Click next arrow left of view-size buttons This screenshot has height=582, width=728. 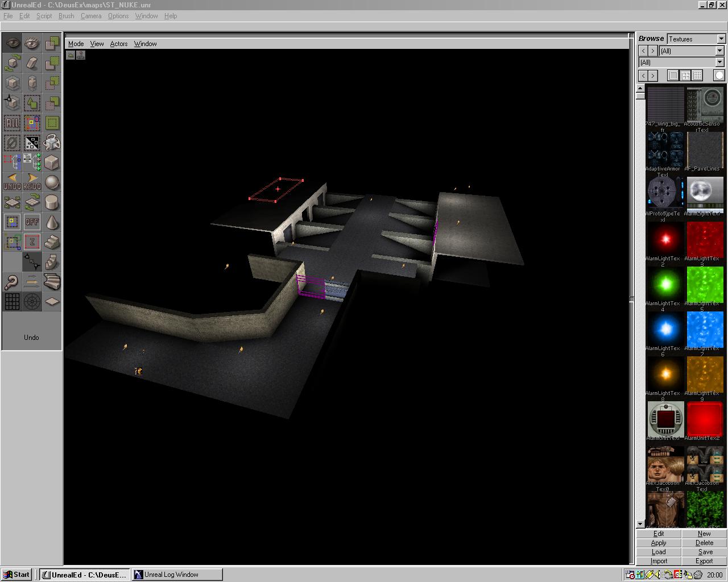[653, 76]
